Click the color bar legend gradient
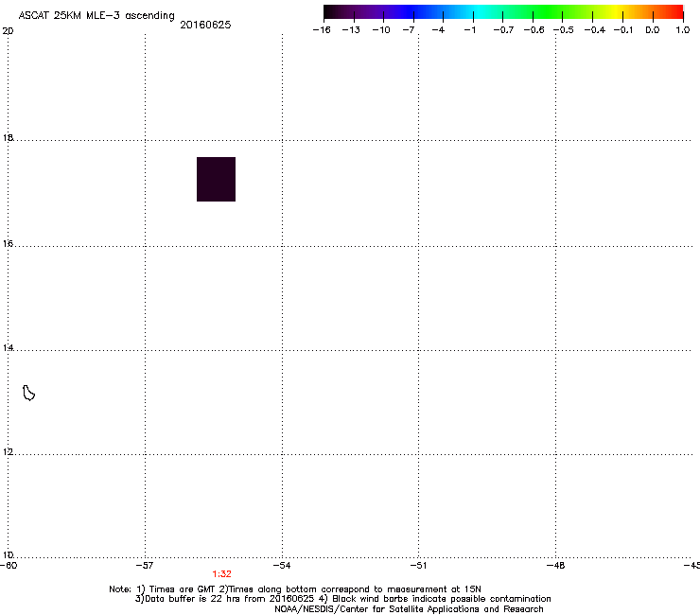The height and width of the screenshot is (615, 700). (x=503, y=12)
